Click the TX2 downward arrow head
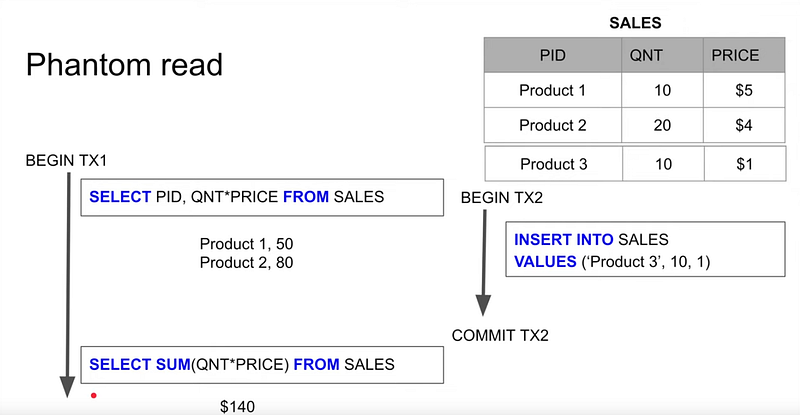Viewport: 800px width, 415px height. (483, 305)
